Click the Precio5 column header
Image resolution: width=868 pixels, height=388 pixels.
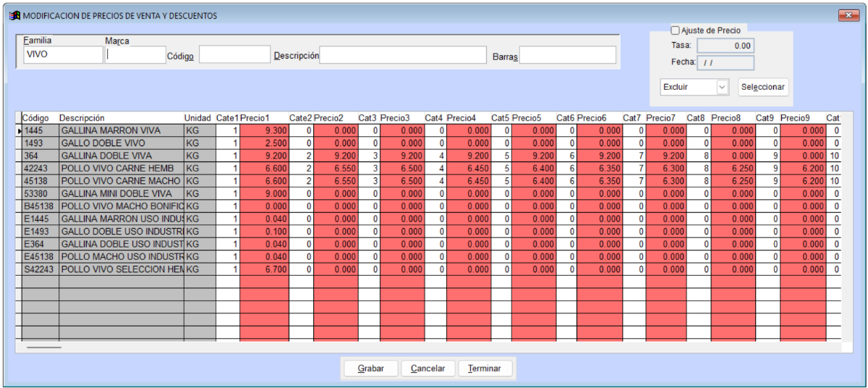(533, 118)
